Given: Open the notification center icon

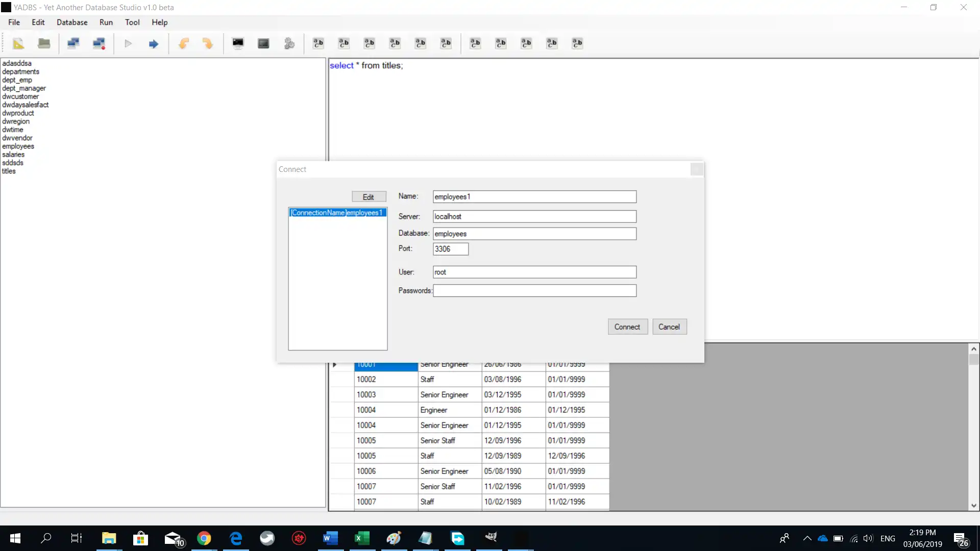Looking at the screenshot, I should pyautogui.click(x=961, y=539).
